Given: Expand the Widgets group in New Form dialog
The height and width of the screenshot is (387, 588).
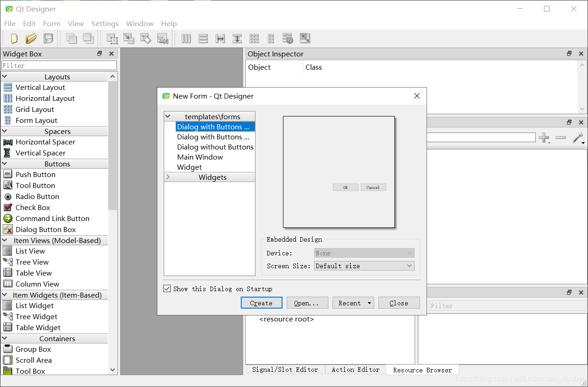Looking at the screenshot, I should [168, 177].
